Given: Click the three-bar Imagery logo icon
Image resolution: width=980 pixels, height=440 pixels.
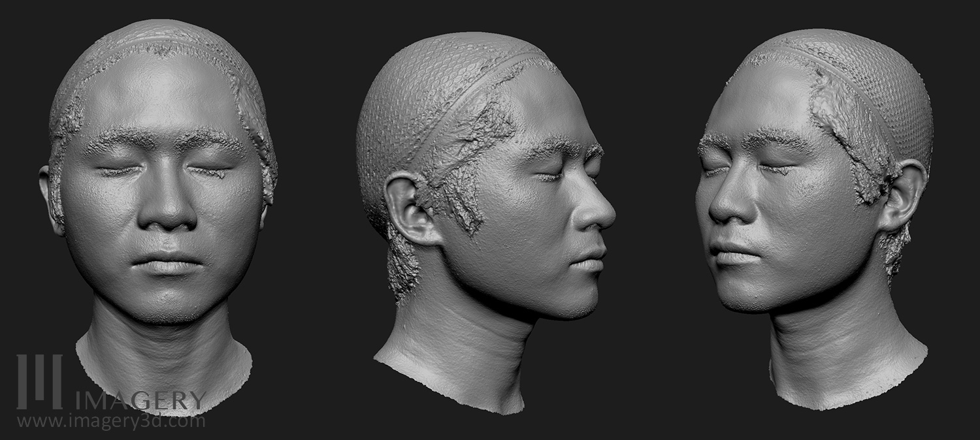Looking at the screenshot, I should (39, 381).
